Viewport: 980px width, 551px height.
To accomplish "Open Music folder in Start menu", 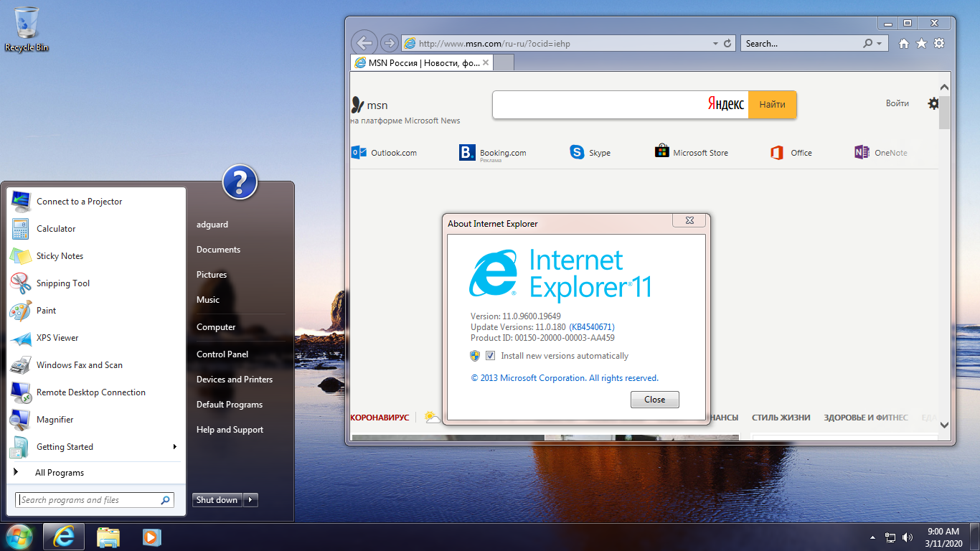I will pos(208,300).
